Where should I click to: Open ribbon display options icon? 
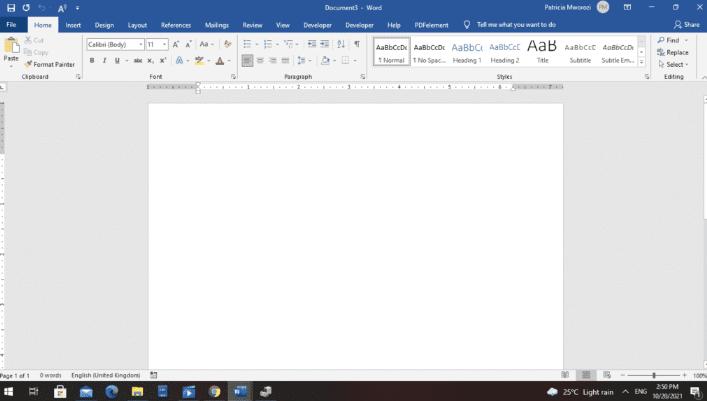click(x=627, y=8)
